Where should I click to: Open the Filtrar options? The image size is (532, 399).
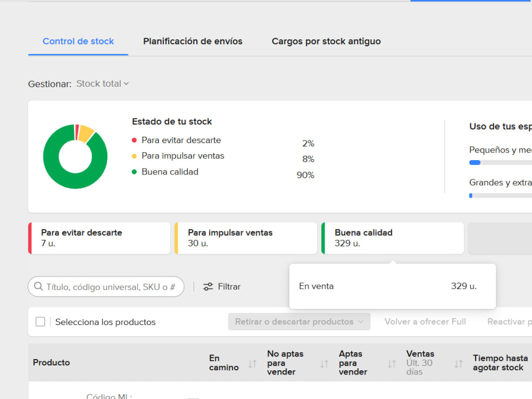pyautogui.click(x=222, y=287)
